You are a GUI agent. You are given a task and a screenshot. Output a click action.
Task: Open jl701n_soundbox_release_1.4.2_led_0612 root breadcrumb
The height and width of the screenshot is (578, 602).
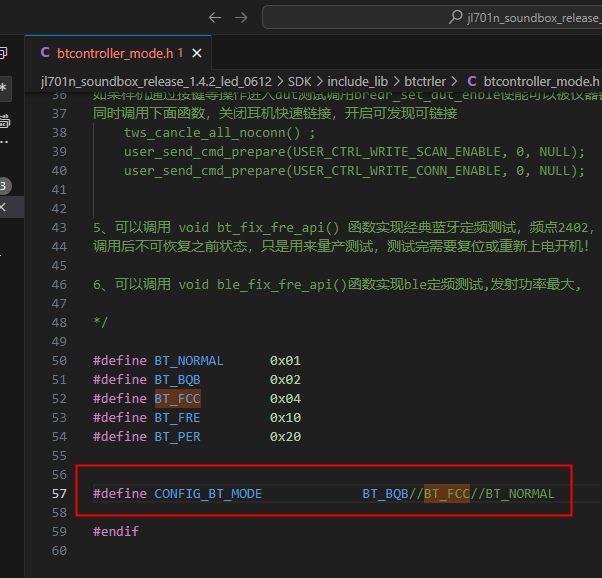pyautogui.click(x=156, y=81)
